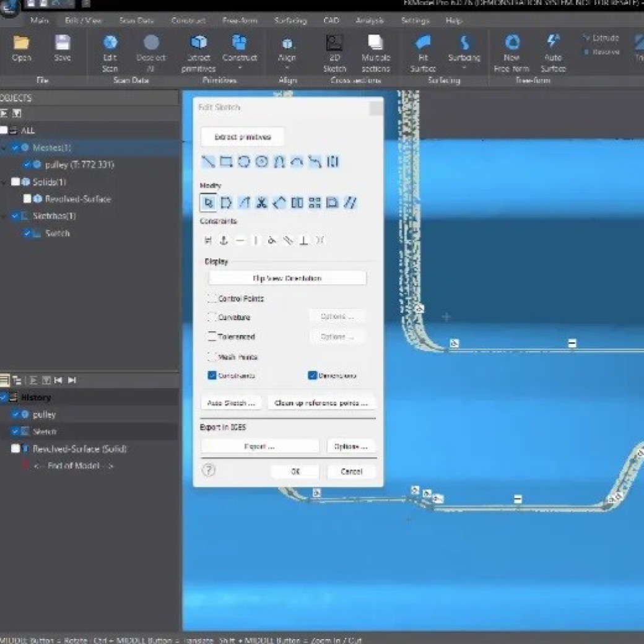The image size is (644, 644).
Task: Switch to the Free-form ribbon tab
Action: point(240,20)
